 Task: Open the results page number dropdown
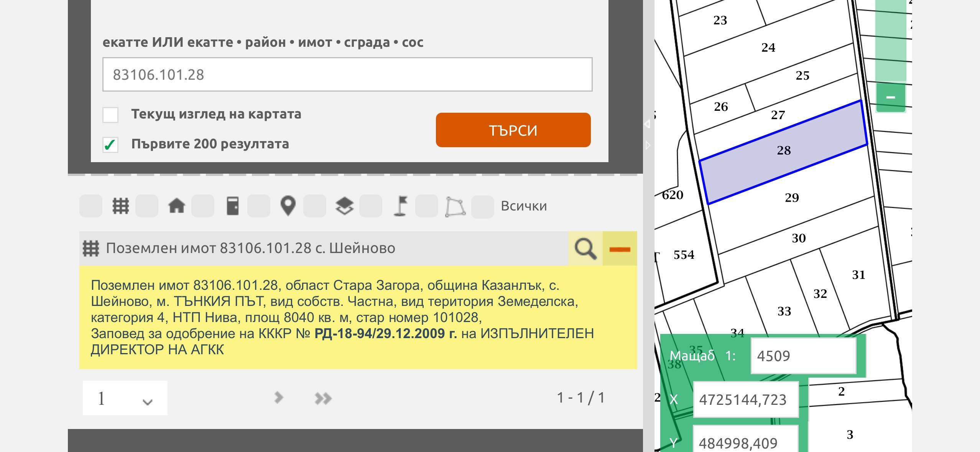pos(125,398)
